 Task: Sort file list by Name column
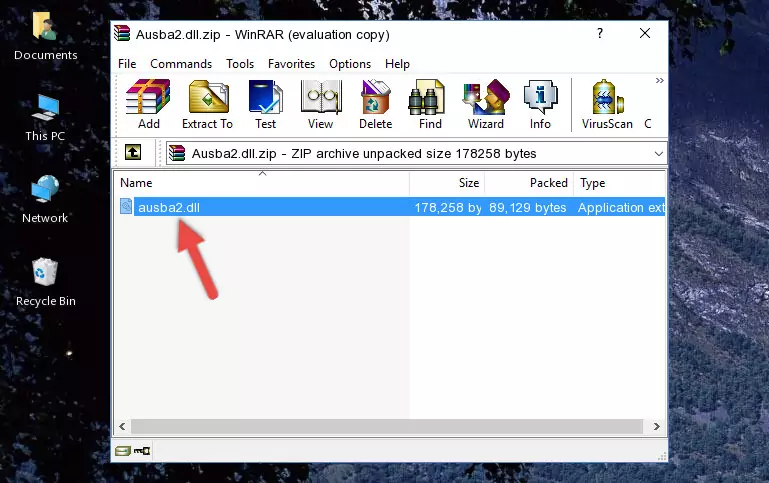tap(262, 183)
